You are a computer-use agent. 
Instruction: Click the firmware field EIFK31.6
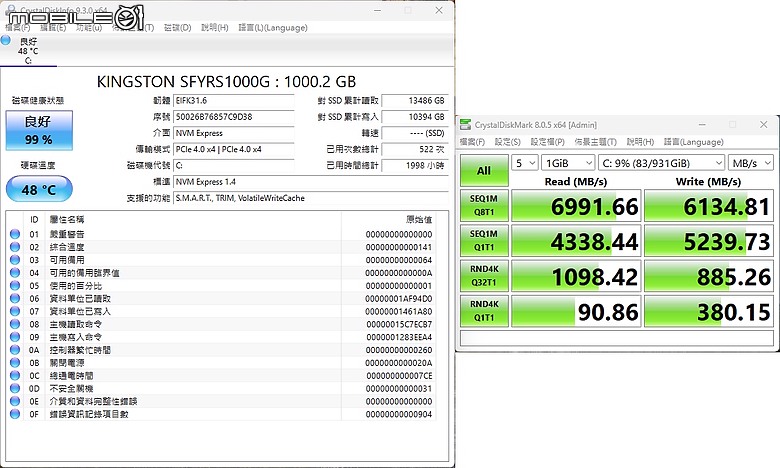click(234, 100)
